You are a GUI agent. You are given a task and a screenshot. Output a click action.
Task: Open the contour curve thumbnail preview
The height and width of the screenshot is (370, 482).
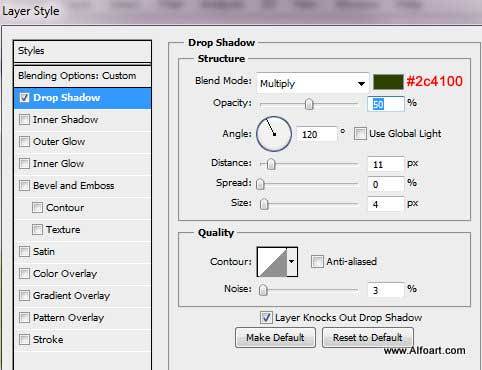(x=272, y=262)
